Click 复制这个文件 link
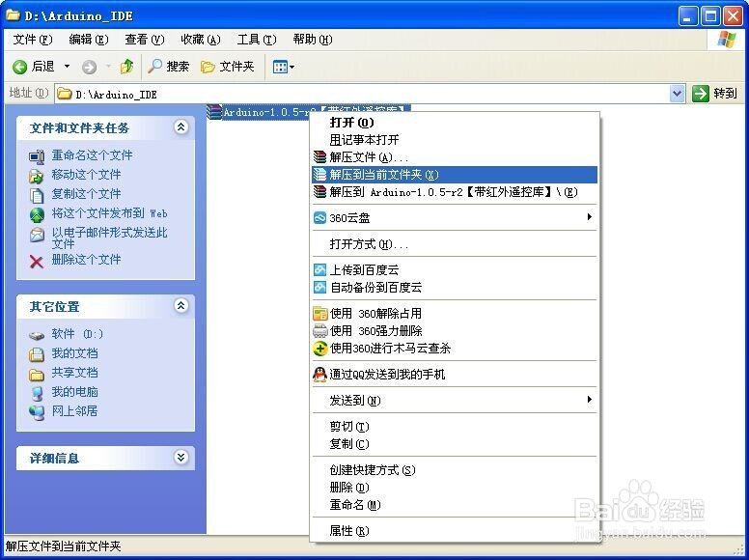This screenshot has height=560, width=749. (x=86, y=194)
